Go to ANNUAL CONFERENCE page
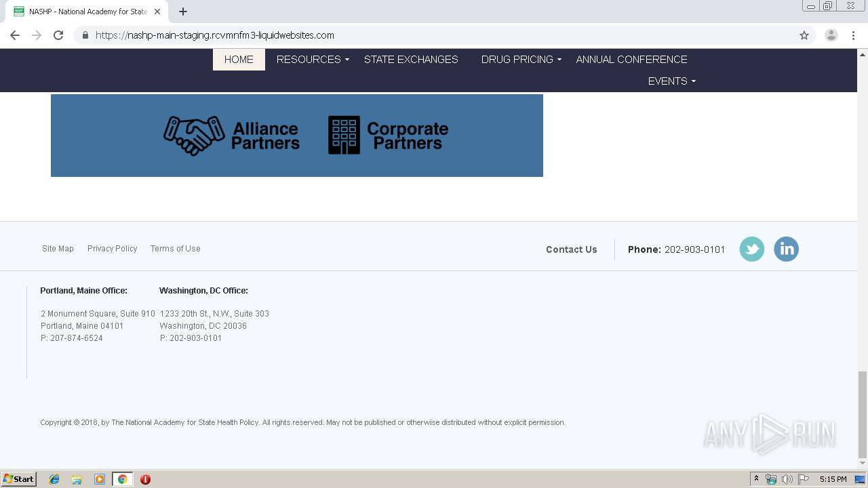The height and width of the screenshot is (488, 868). [631, 60]
